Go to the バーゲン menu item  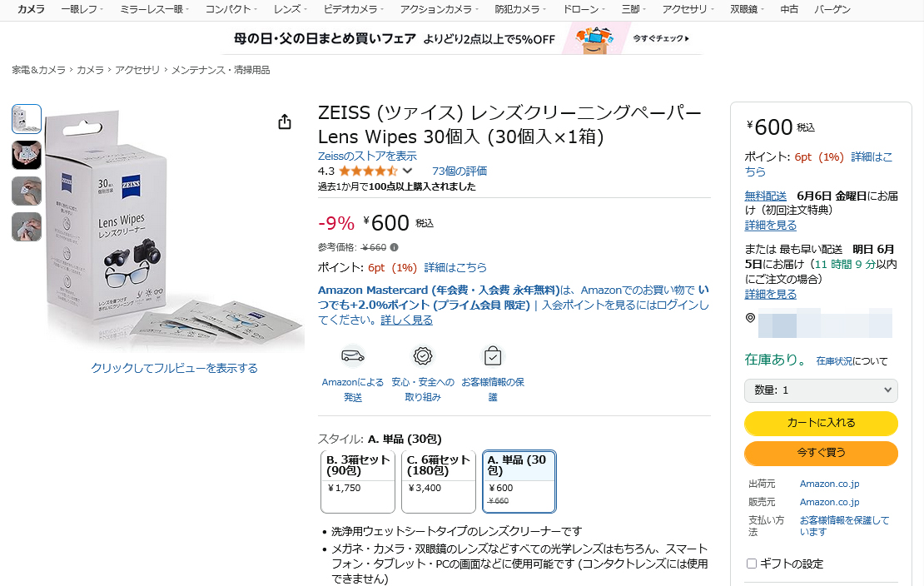tap(832, 9)
